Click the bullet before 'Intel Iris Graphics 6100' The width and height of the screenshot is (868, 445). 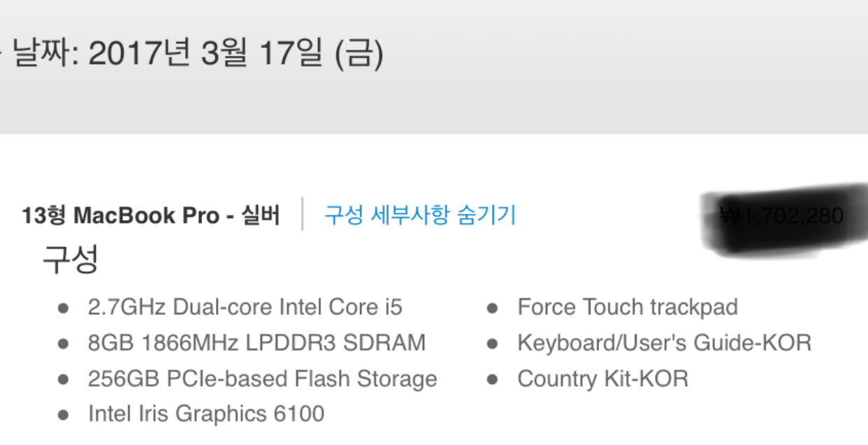tap(64, 414)
